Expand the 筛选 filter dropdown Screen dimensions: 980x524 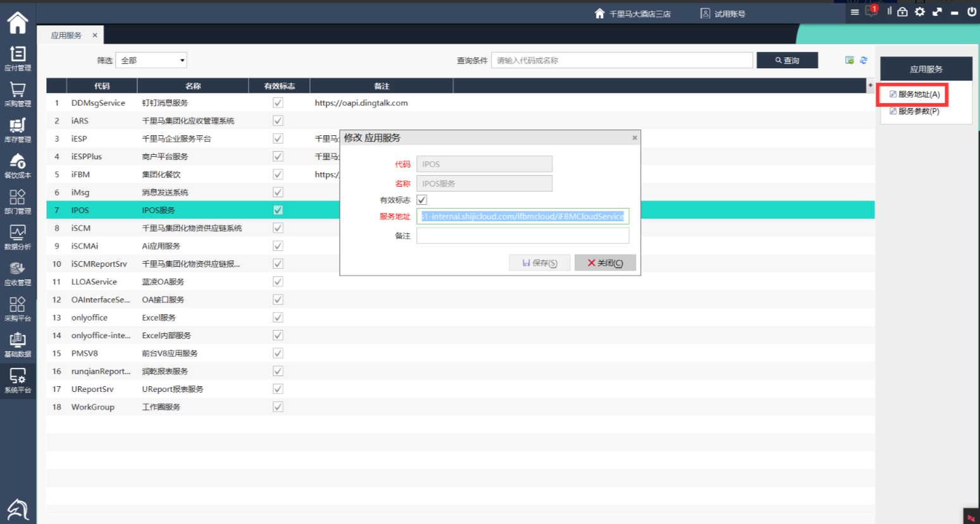pyautogui.click(x=151, y=61)
